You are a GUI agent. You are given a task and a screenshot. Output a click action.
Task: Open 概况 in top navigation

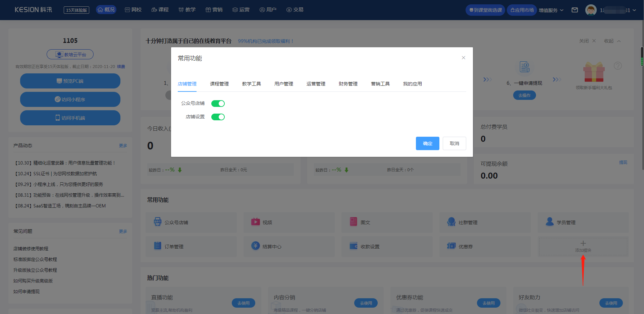tap(106, 10)
